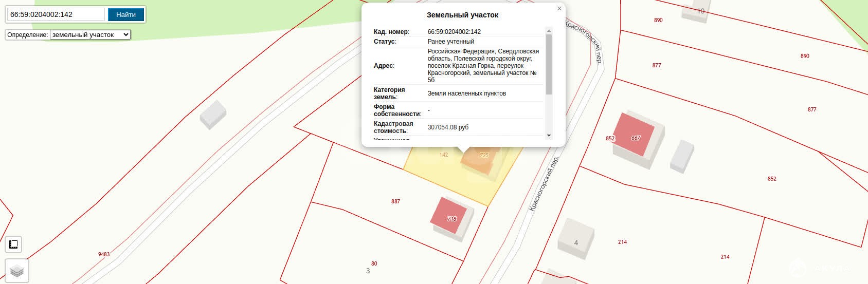
Task: Close the Земельный участок popup
Action: point(559,9)
